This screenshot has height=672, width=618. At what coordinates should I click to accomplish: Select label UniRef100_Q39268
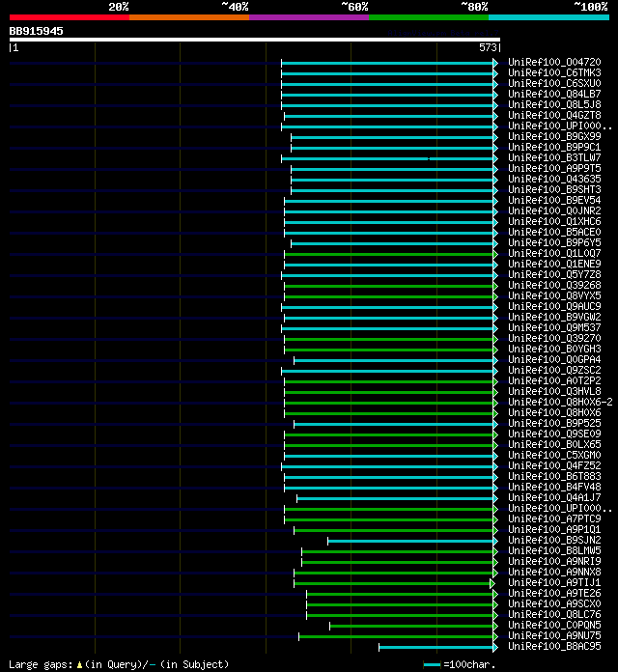(x=554, y=285)
